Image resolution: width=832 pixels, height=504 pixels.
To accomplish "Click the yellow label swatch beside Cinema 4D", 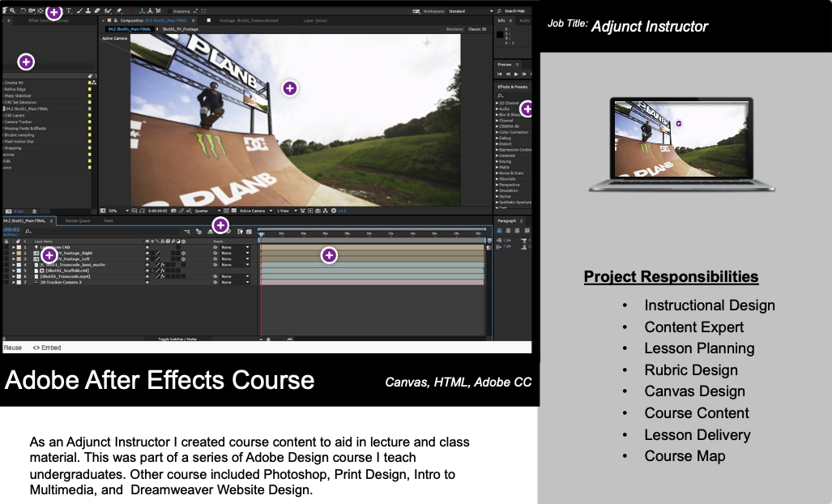I will click(x=90, y=83).
